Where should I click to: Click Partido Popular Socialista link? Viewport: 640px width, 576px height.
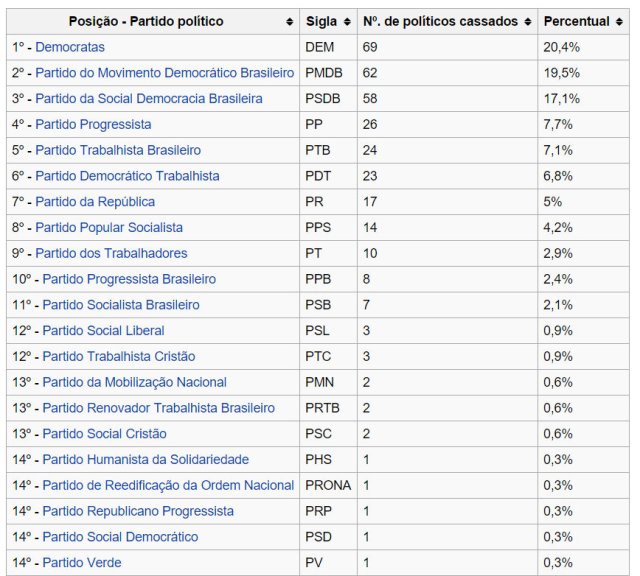tap(109, 228)
